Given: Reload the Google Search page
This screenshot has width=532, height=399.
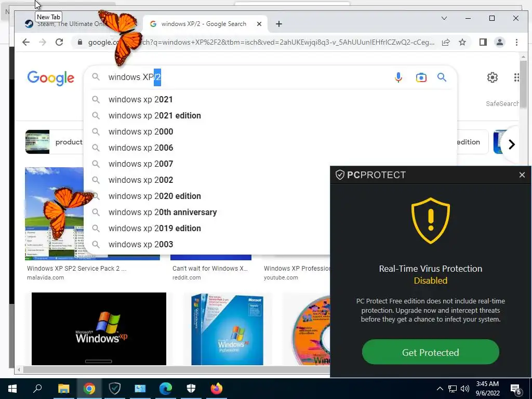Looking at the screenshot, I should [x=59, y=42].
